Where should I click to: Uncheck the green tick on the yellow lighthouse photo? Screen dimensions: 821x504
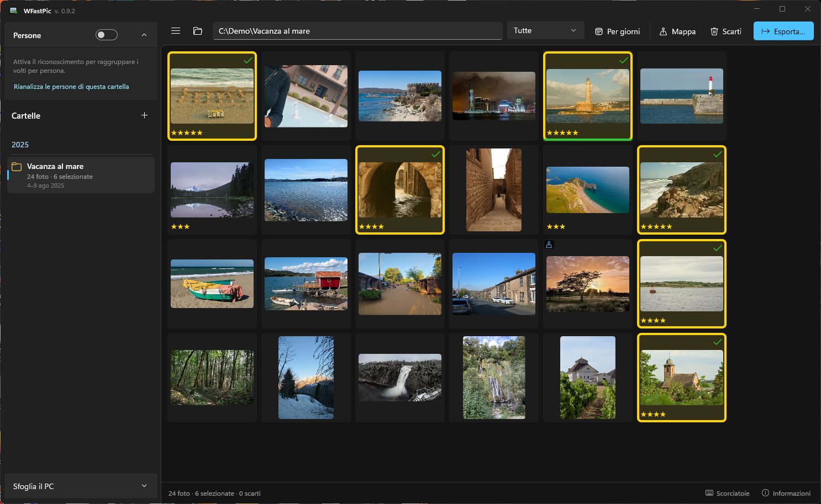pyautogui.click(x=624, y=60)
